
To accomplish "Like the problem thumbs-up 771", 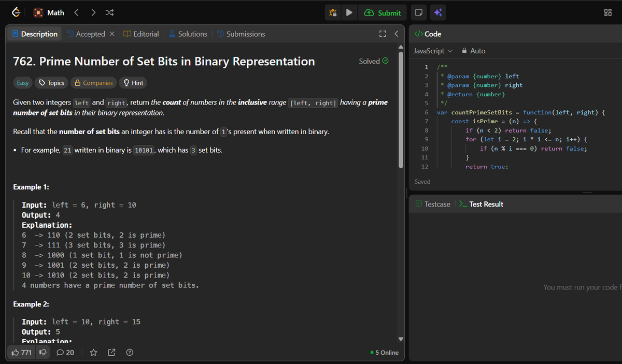I will pyautogui.click(x=22, y=353).
